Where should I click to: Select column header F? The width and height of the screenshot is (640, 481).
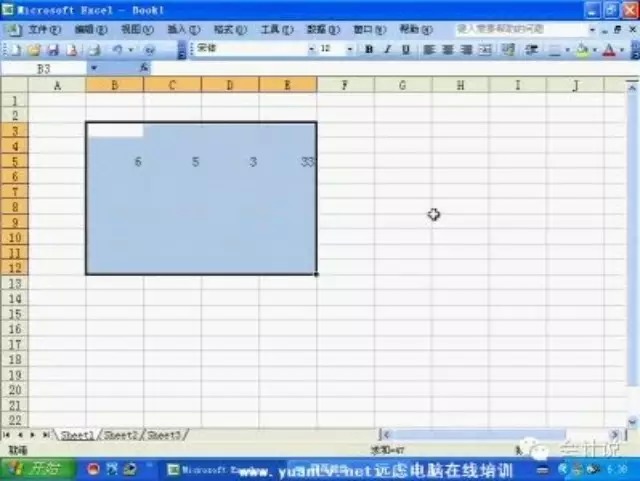click(x=345, y=85)
